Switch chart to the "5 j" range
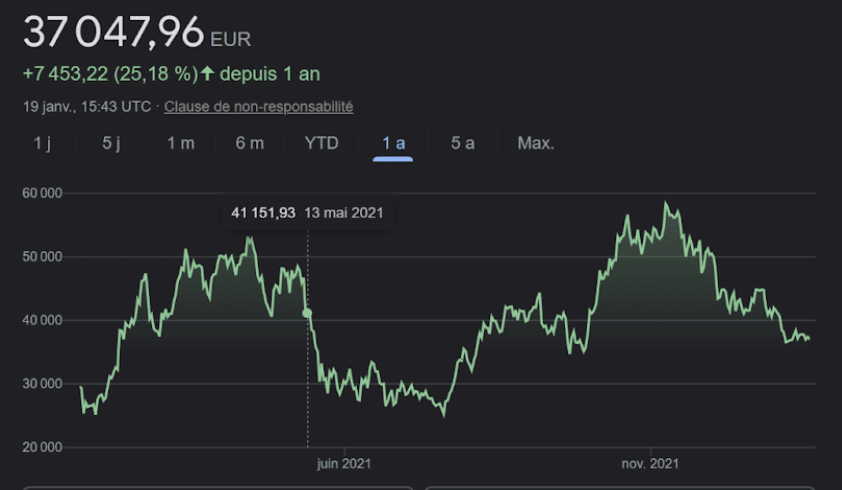The height and width of the screenshot is (490, 842). coord(111,143)
